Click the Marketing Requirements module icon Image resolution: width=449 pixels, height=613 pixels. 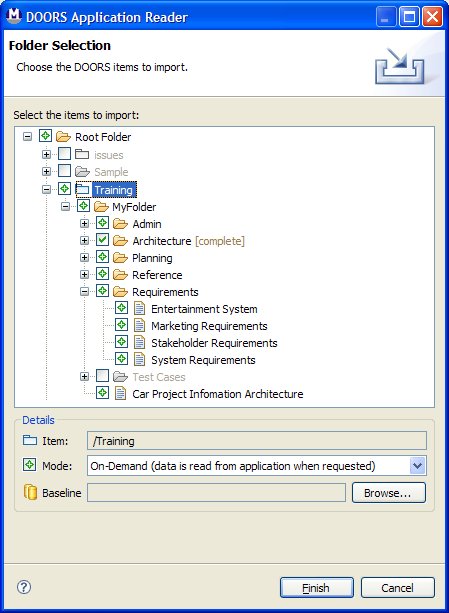(140, 325)
